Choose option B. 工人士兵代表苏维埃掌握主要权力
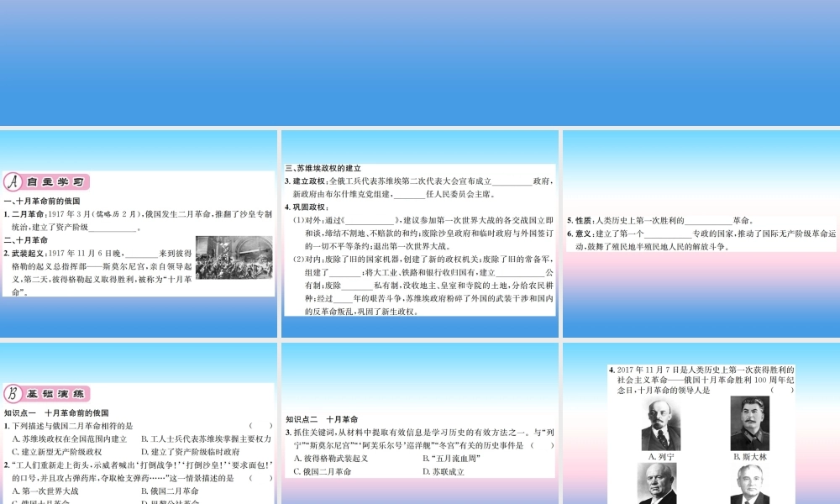 (x=207, y=438)
